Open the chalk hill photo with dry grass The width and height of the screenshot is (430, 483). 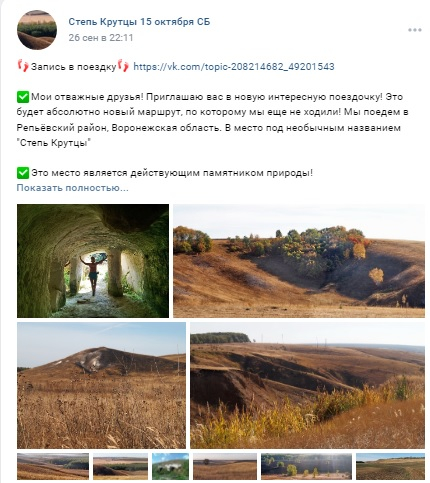tap(101, 385)
